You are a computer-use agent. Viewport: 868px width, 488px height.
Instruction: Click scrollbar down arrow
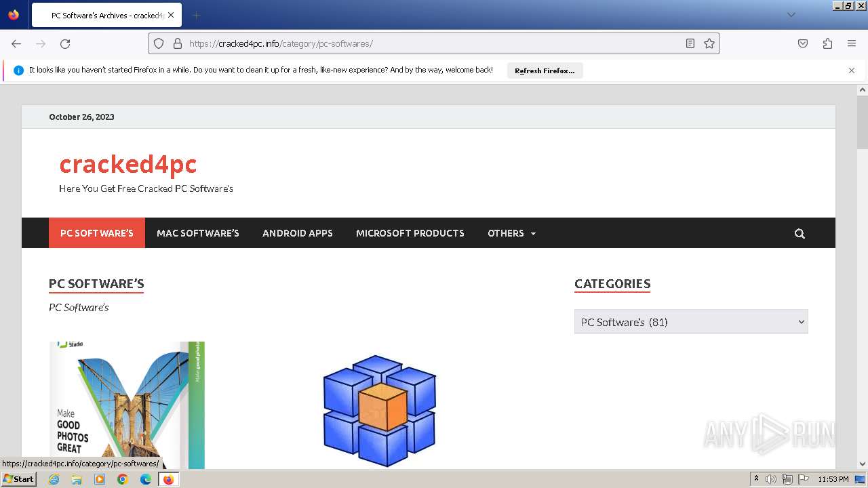(863, 464)
